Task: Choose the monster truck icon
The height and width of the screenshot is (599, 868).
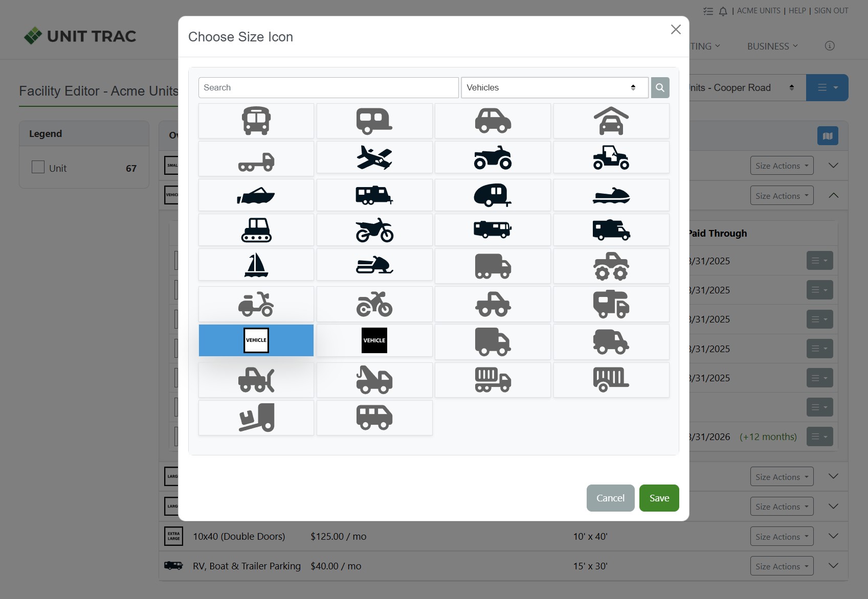Action: coord(611,266)
